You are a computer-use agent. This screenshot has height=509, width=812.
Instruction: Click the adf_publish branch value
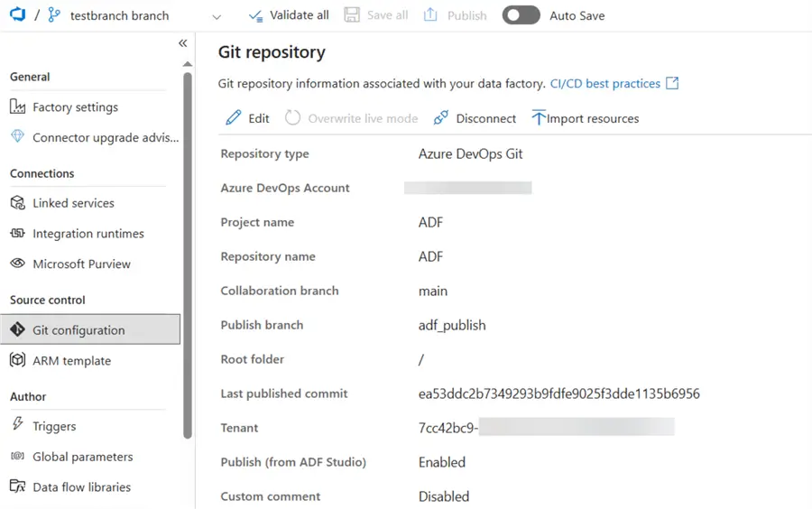click(x=452, y=325)
